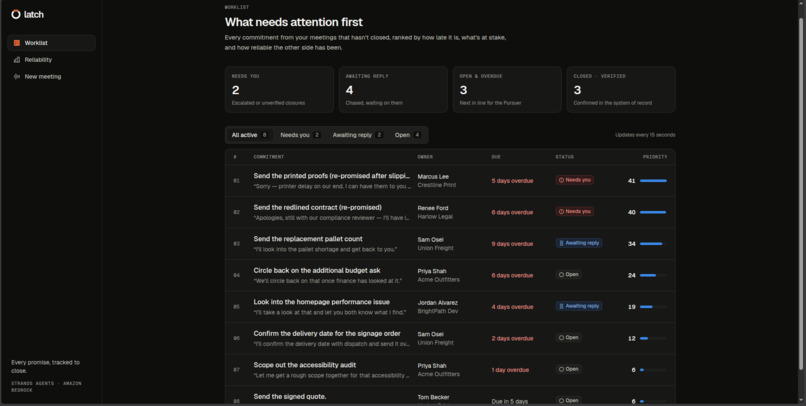
Task: Click the latch logo icon
Action: tap(16, 14)
